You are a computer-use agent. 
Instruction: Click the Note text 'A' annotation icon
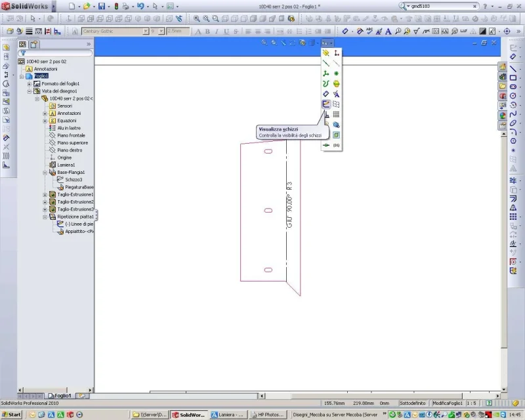click(x=388, y=31)
